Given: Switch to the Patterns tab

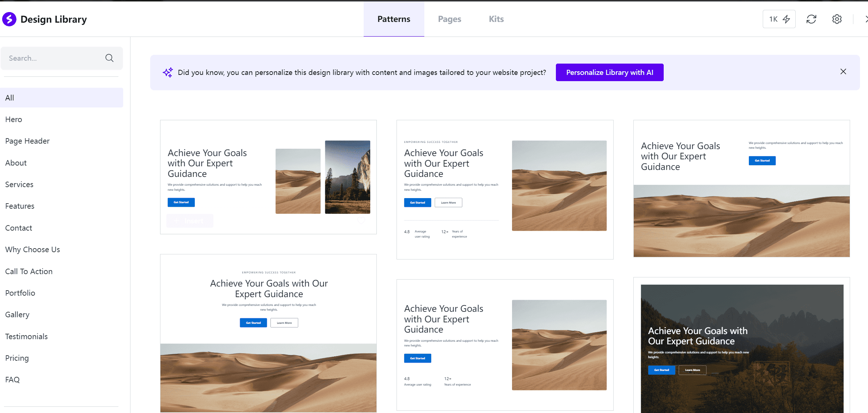Looking at the screenshot, I should (x=394, y=19).
